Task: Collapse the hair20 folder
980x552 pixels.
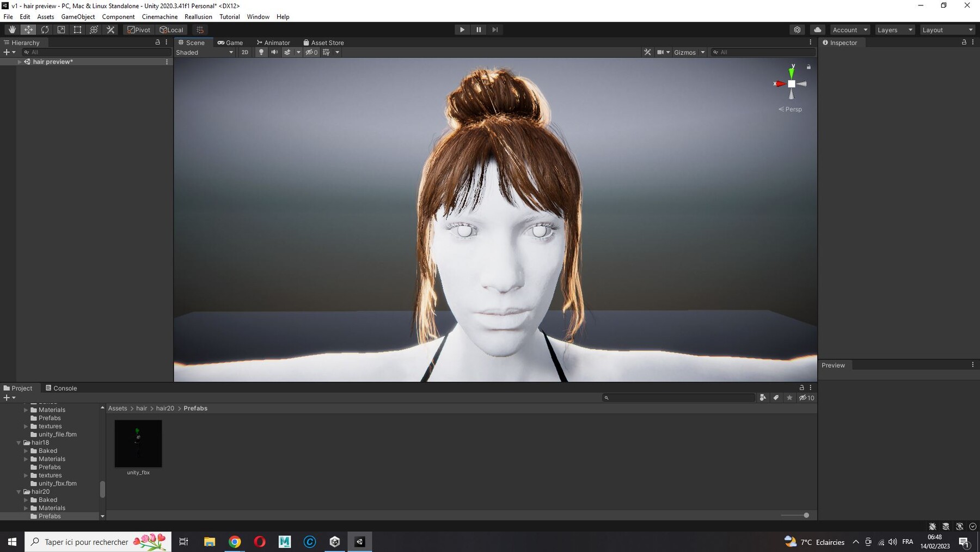Action: [x=19, y=492]
